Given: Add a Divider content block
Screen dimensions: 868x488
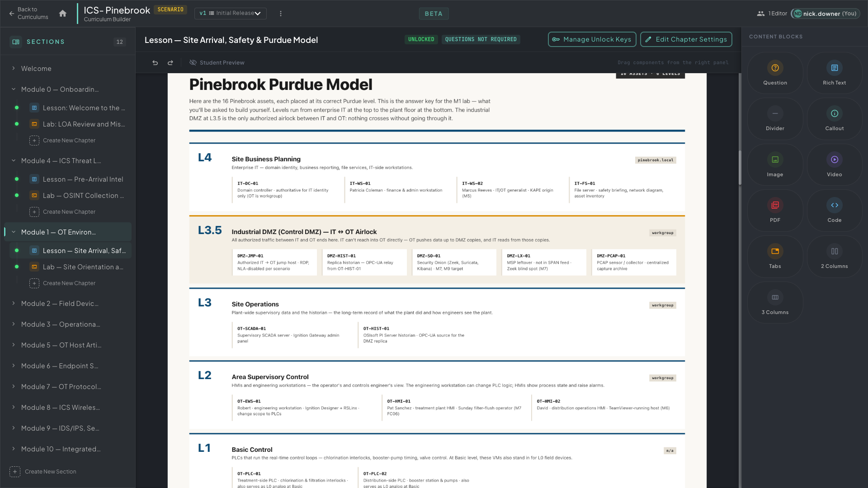Looking at the screenshot, I should coord(775,119).
